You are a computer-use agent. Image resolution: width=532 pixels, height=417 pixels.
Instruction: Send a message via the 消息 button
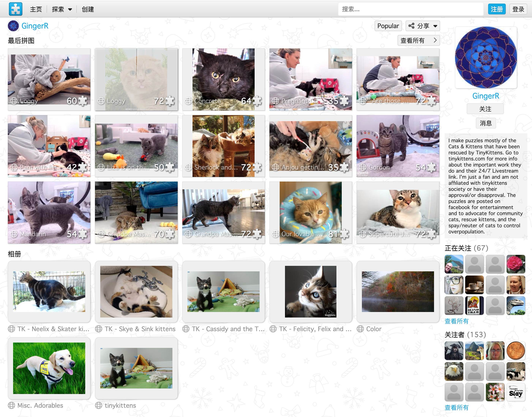tap(486, 123)
